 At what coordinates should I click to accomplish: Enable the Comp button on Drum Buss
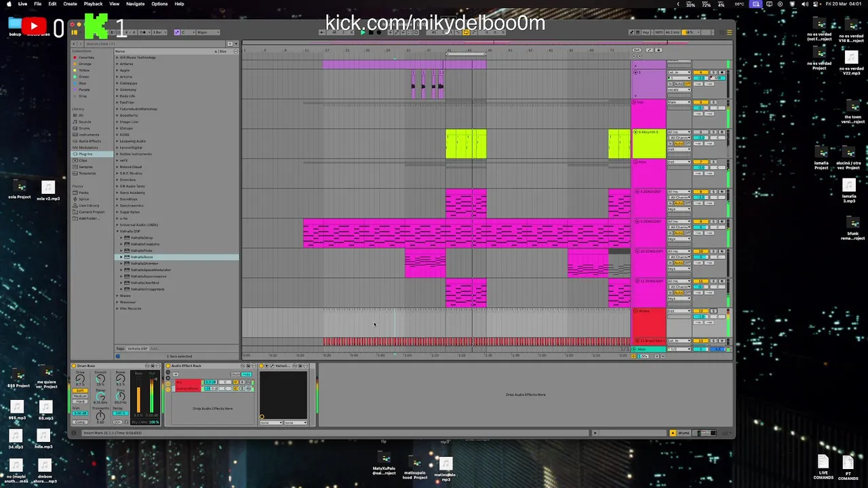[80, 422]
